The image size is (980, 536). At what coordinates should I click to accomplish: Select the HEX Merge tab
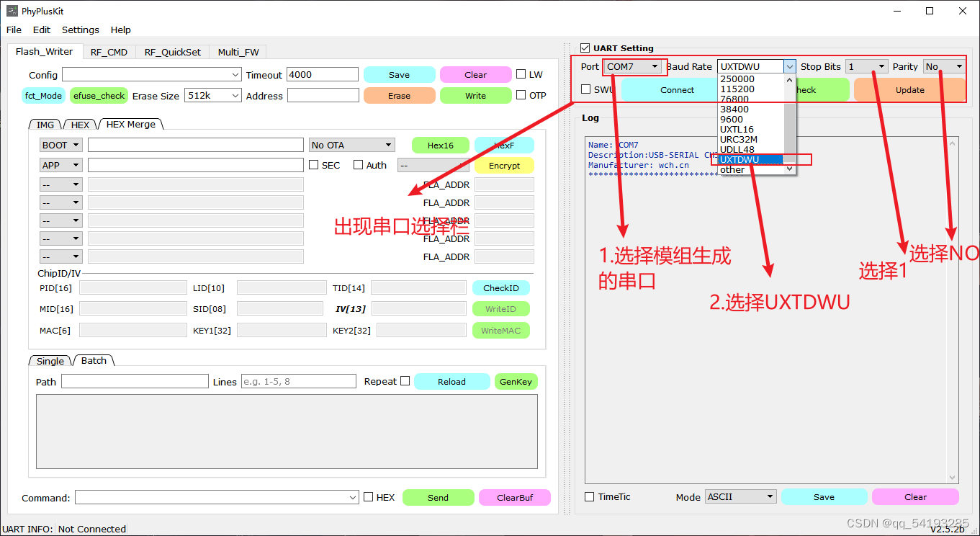(x=131, y=124)
